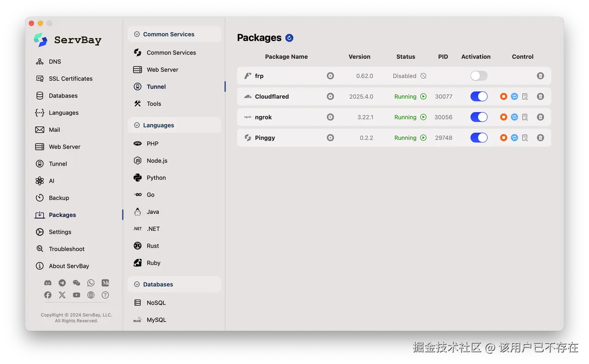Enable the frp activation switch
Viewport: 589px width, 364px height.
479,76
